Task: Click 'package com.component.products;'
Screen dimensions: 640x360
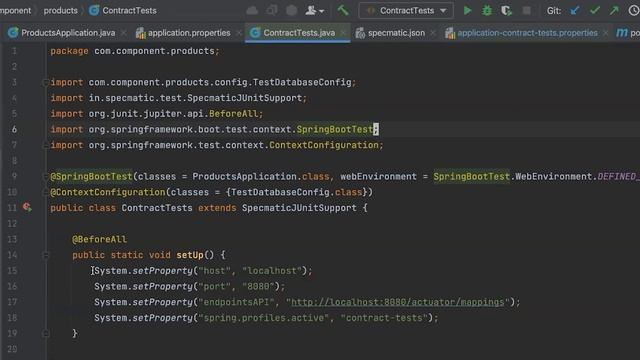Action: coord(135,51)
